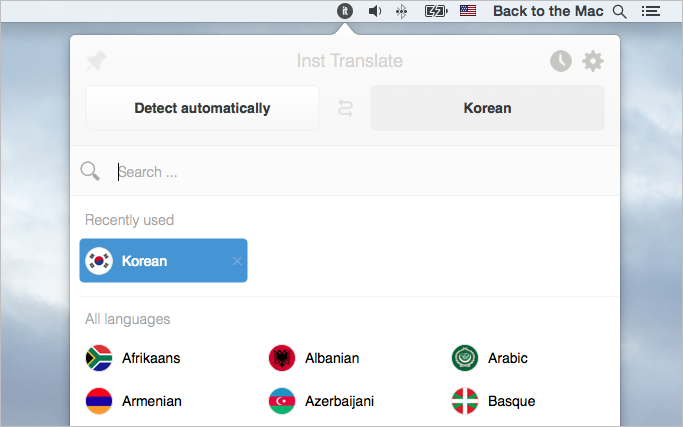Screen dimensions: 683x427
Task: Choose Albanian from all languages
Action: pyautogui.click(x=314, y=358)
